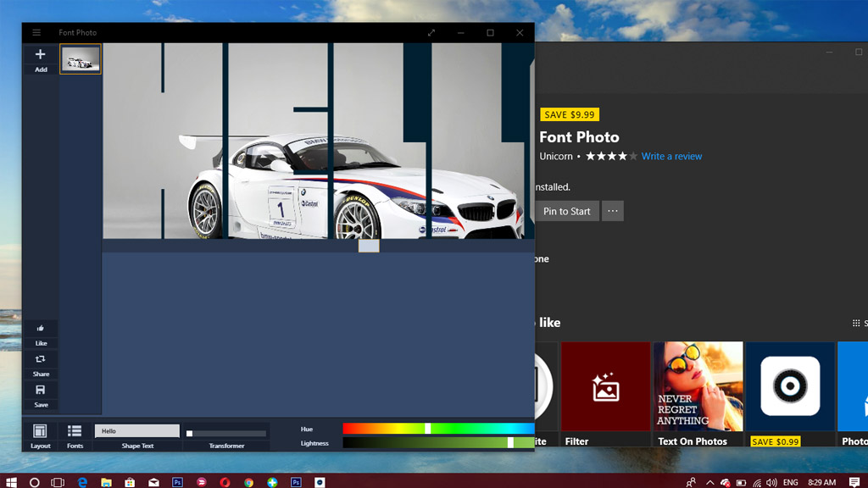Click the Add photo plus icon
The height and width of the screenshot is (488, 868).
(41, 54)
